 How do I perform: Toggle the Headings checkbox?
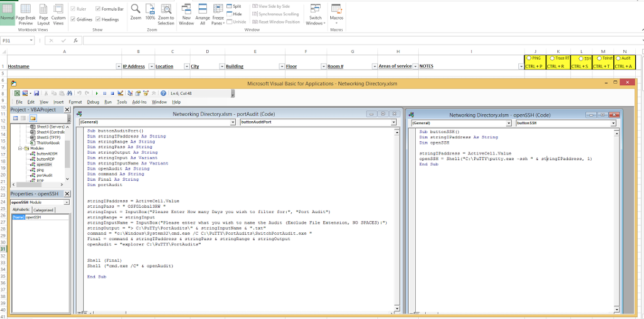tap(98, 19)
